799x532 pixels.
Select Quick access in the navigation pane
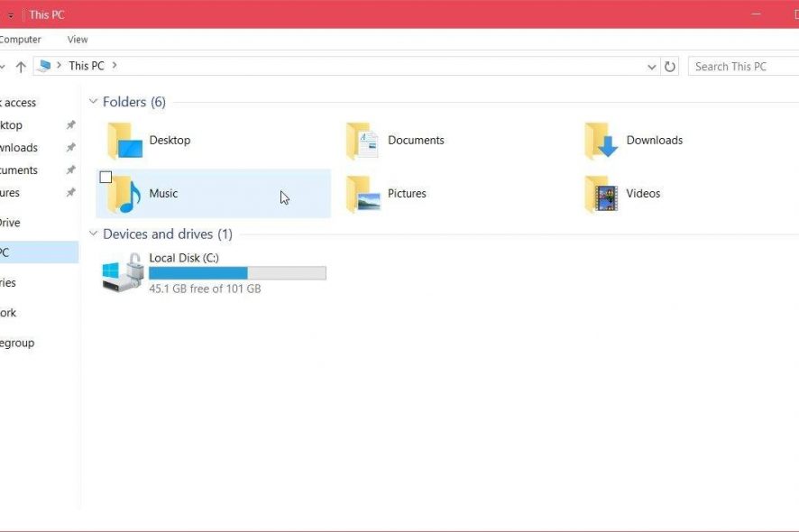pos(18,103)
